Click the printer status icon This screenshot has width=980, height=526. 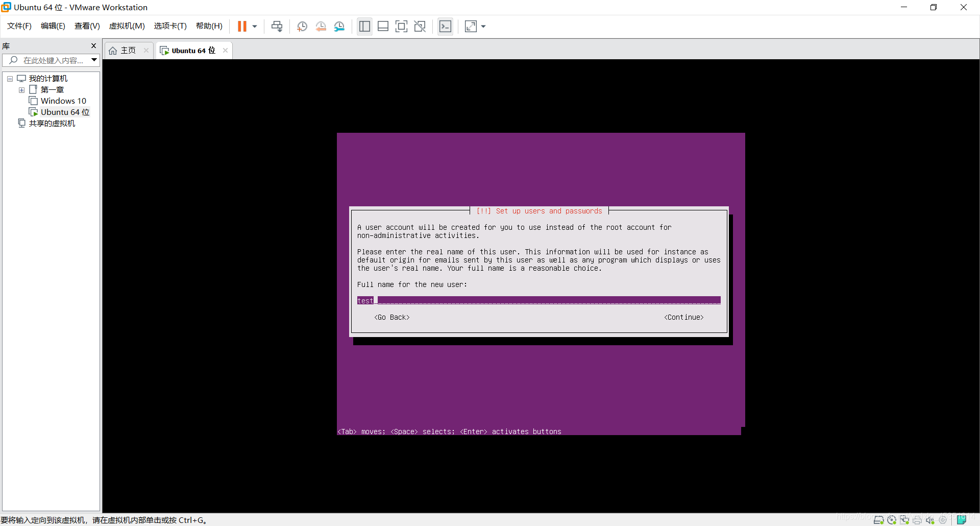pos(917,520)
